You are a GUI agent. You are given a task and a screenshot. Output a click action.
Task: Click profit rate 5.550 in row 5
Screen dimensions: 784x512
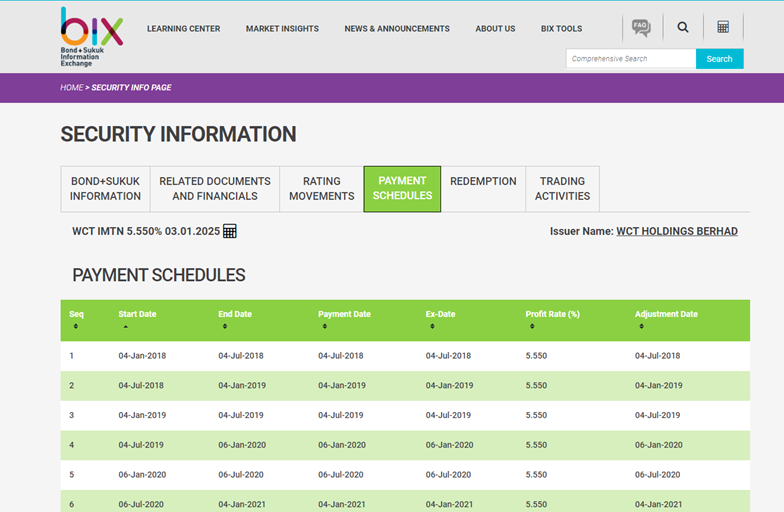tap(536, 474)
